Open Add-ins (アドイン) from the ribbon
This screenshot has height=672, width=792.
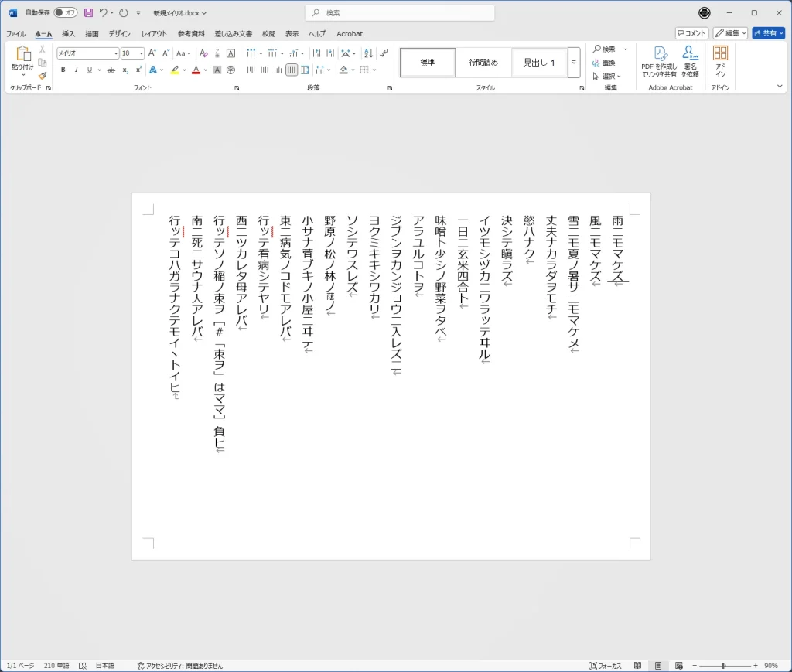click(720, 62)
